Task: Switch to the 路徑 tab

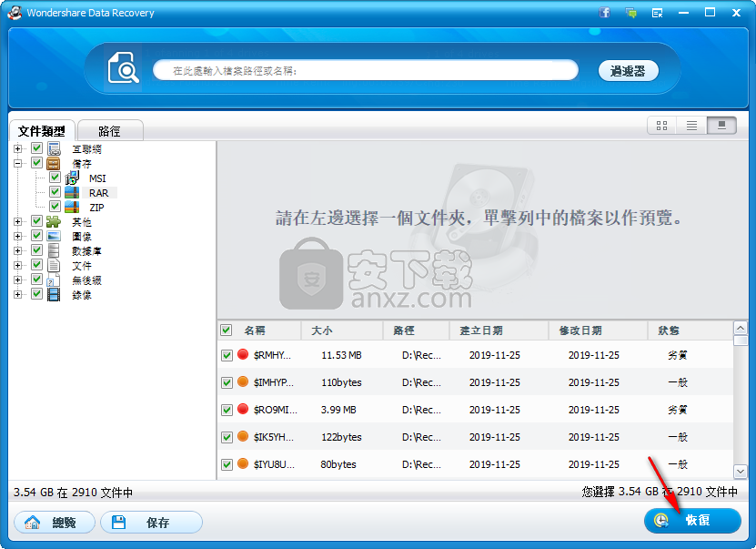Action: click(x=110, y=131)
